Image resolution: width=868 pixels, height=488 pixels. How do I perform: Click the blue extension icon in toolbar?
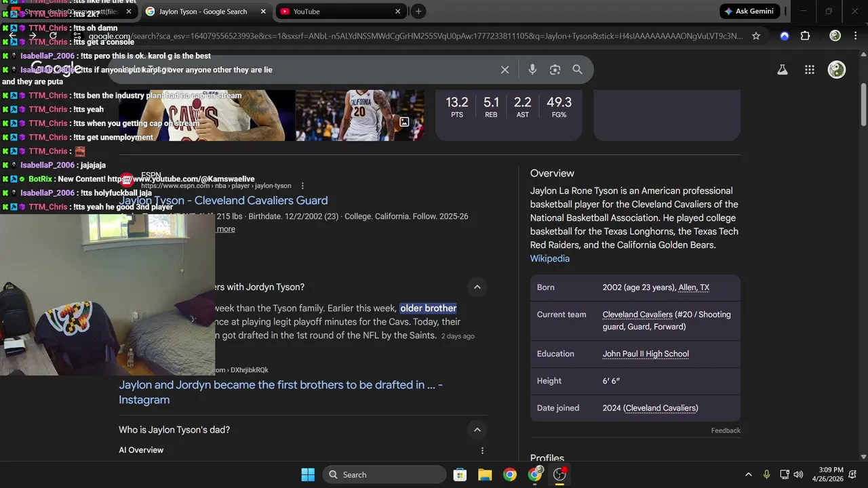coord(785,36)
